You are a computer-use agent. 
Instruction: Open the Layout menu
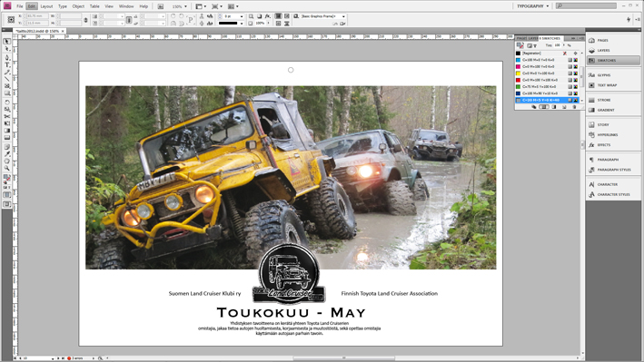(x=46, y=6)
